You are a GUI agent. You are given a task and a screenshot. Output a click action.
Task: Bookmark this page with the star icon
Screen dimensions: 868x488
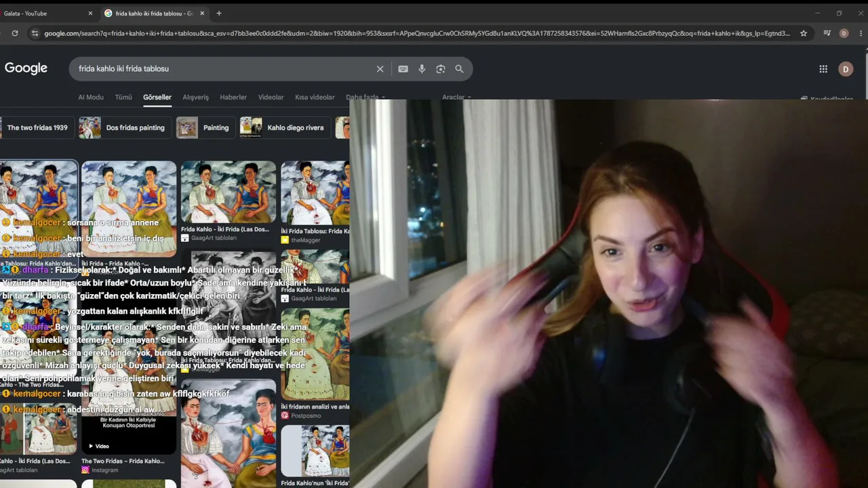click(804, 33)
